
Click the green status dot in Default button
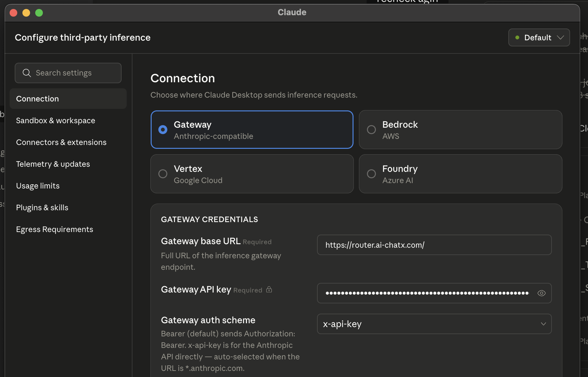(517, 37)
